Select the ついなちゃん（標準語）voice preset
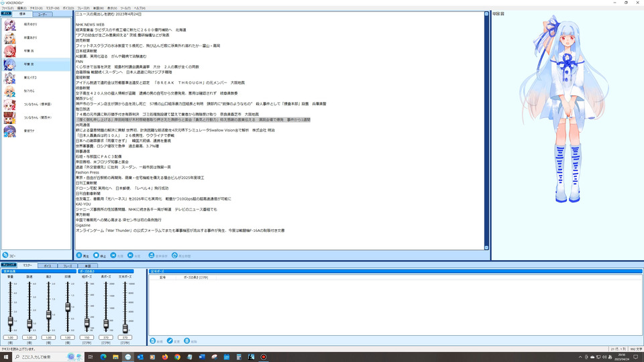Image resolution: width=644 pixels, height=362 pixels. 36,105
